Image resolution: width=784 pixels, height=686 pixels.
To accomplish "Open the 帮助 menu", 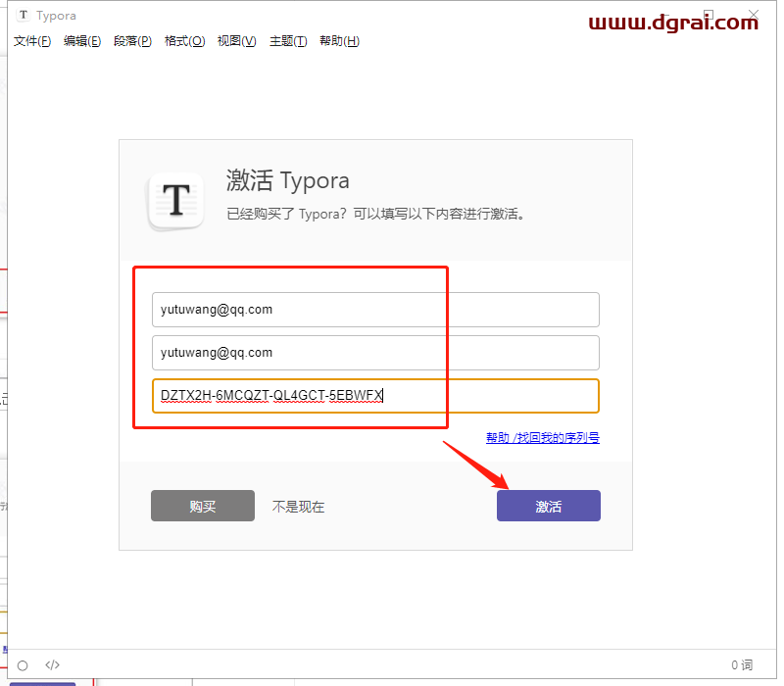I will pos(338,41).
